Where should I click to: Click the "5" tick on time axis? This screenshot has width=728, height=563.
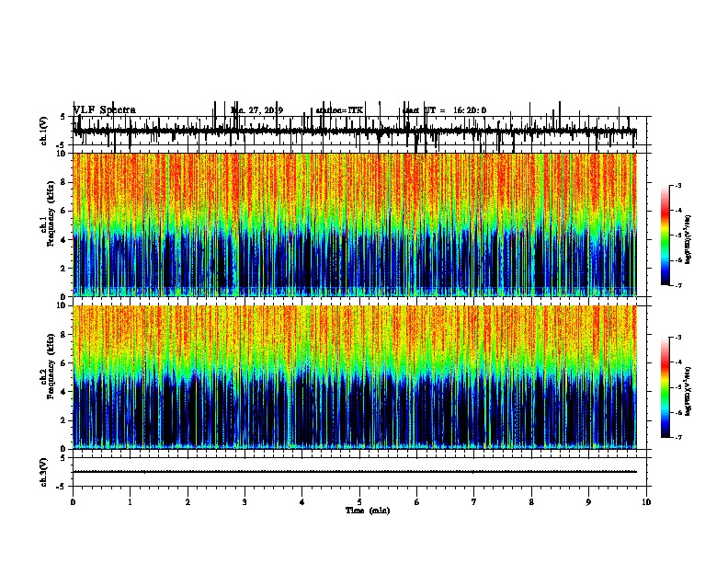(x=359, y=502)
